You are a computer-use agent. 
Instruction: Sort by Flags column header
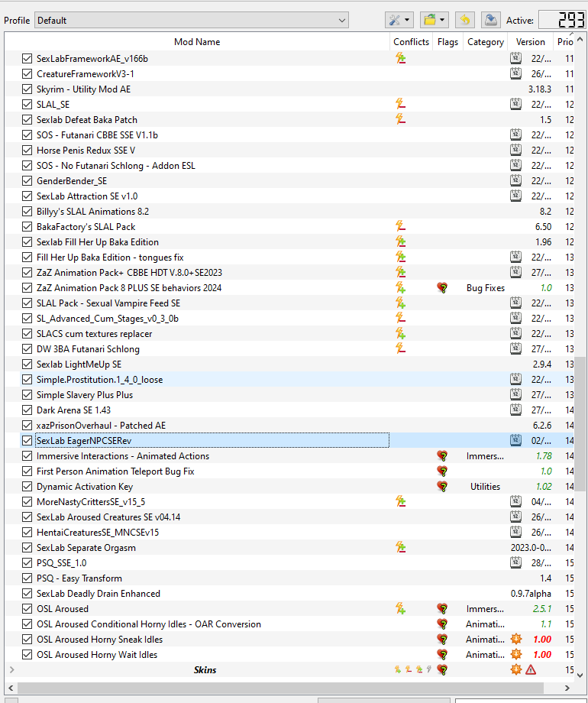point(447,42)
